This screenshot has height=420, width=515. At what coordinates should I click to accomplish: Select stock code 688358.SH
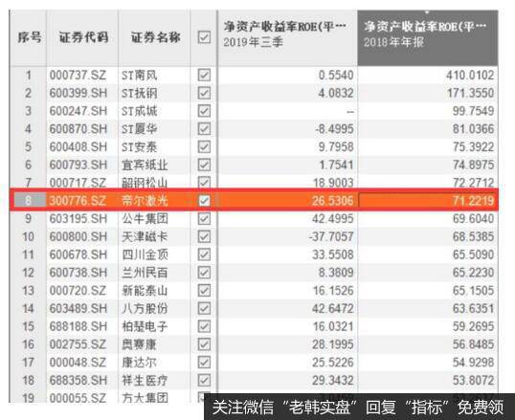[78, 381]
